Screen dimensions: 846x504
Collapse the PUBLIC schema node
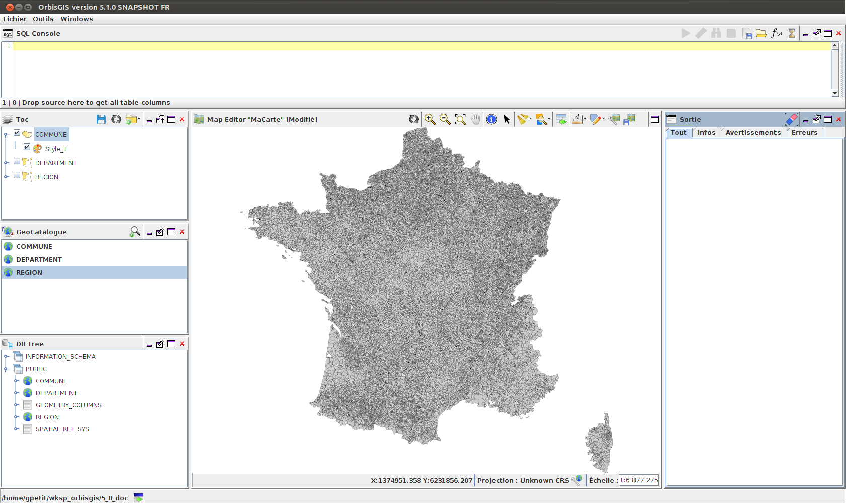tap(7, 369)
